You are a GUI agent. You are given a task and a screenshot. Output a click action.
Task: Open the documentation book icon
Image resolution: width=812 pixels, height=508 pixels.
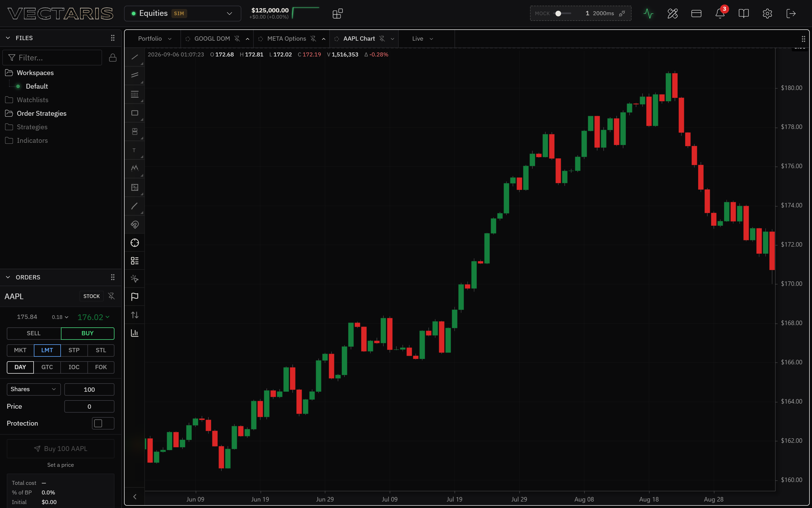tap(743, 14)
